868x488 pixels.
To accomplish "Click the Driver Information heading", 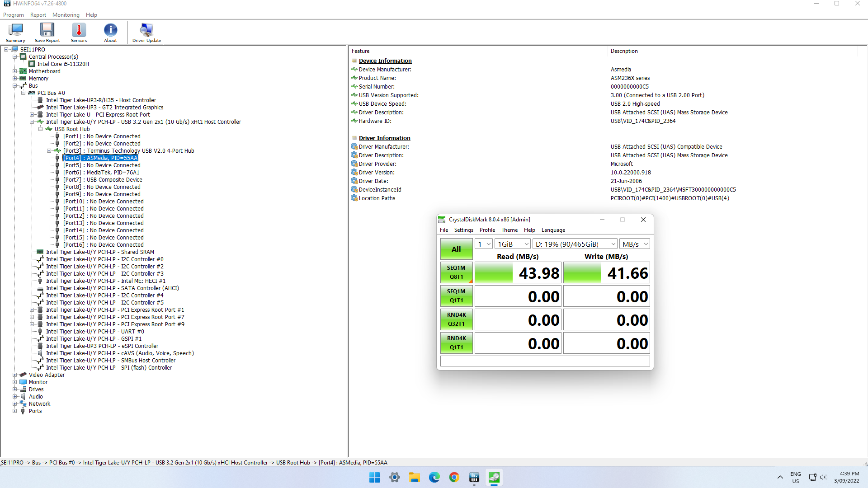I will (x=384, y=138).
